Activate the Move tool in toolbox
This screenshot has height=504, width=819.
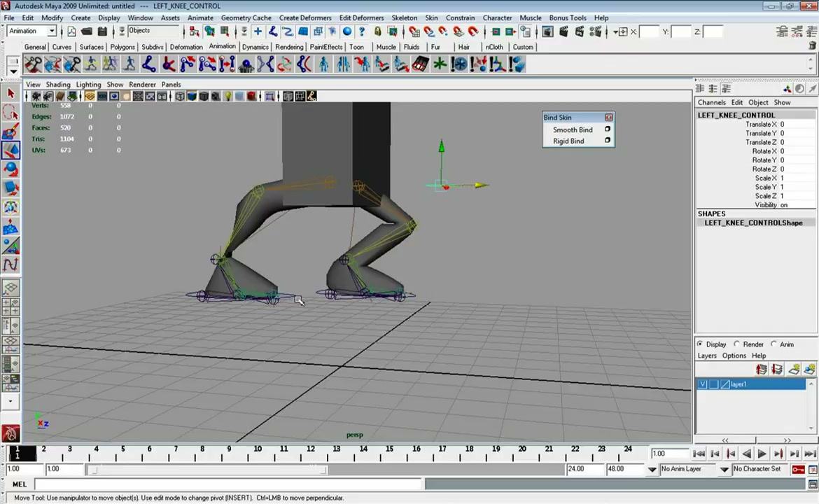[10, 150]
